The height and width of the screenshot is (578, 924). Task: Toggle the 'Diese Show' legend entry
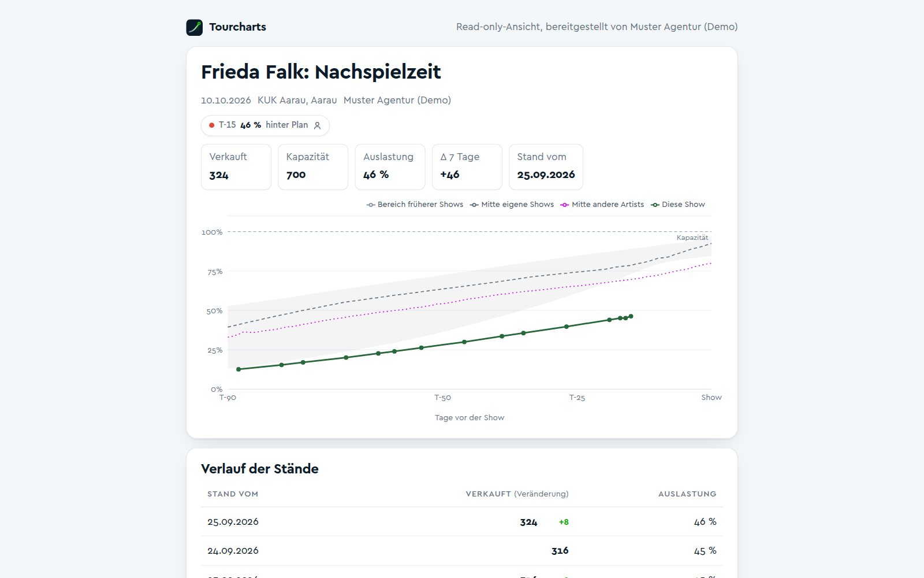tap(678, 205)
